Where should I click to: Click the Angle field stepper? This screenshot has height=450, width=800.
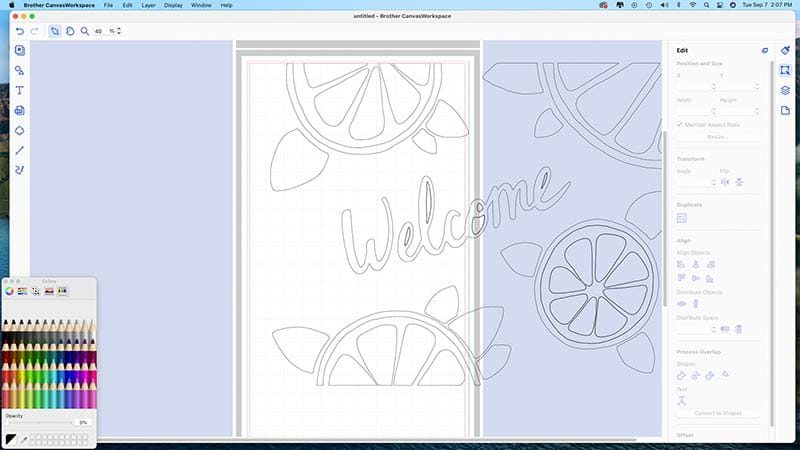pos(714,182)
